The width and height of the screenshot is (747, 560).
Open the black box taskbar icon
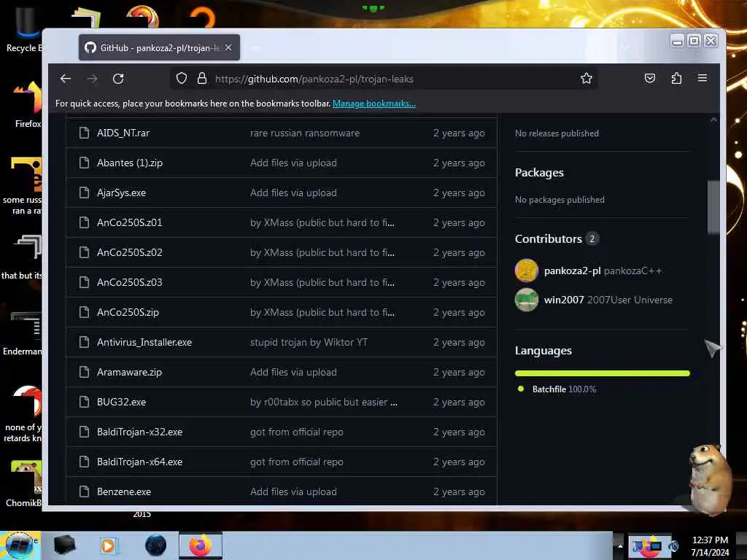tap(64, 545)
